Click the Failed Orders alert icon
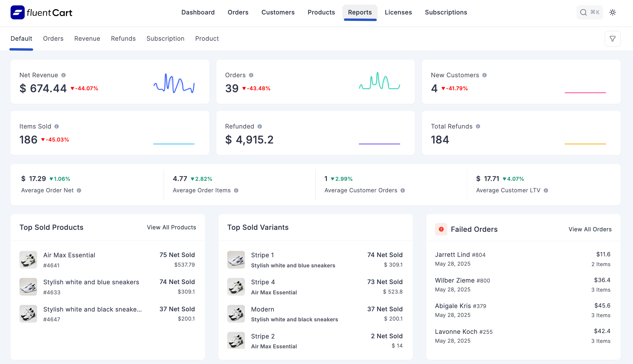The image size is (633, 364). tap(441, 229)
